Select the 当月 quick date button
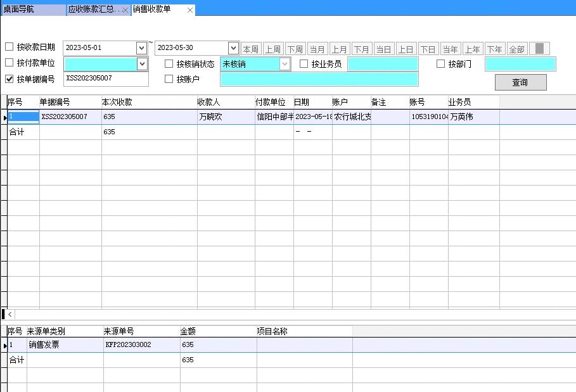This screenshot has width=576, height=392. click(317, 49)
